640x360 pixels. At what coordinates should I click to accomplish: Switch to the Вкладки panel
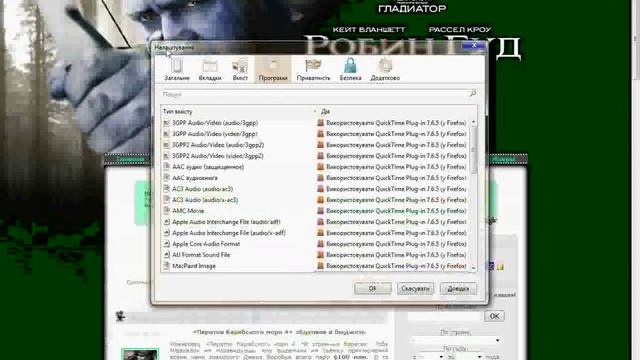tap(210, 69)
